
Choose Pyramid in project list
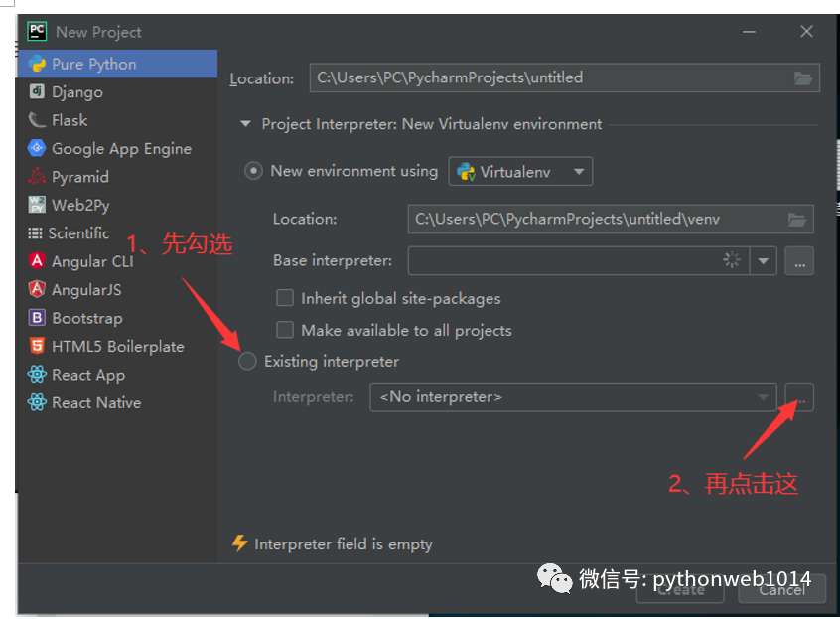click(x=118, y=176)
